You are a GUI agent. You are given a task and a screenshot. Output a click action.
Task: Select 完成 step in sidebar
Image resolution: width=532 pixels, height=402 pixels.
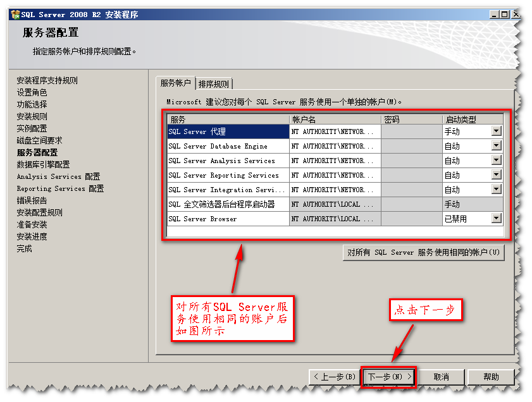pyautogui.click(x=25, y=249)
